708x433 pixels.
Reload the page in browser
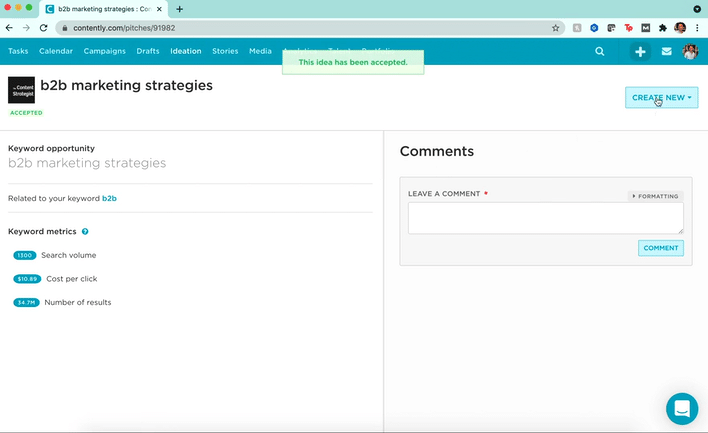point(44,28)
